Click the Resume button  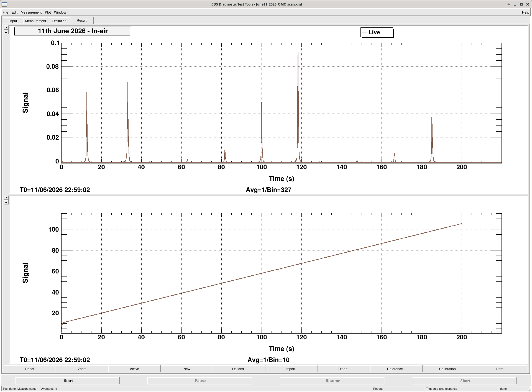point(332,381)
